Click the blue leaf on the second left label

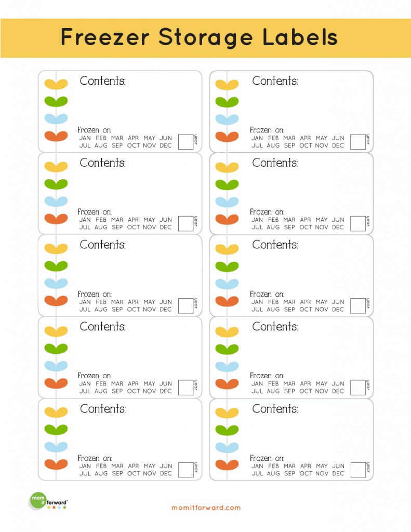[x=56, y=201]
